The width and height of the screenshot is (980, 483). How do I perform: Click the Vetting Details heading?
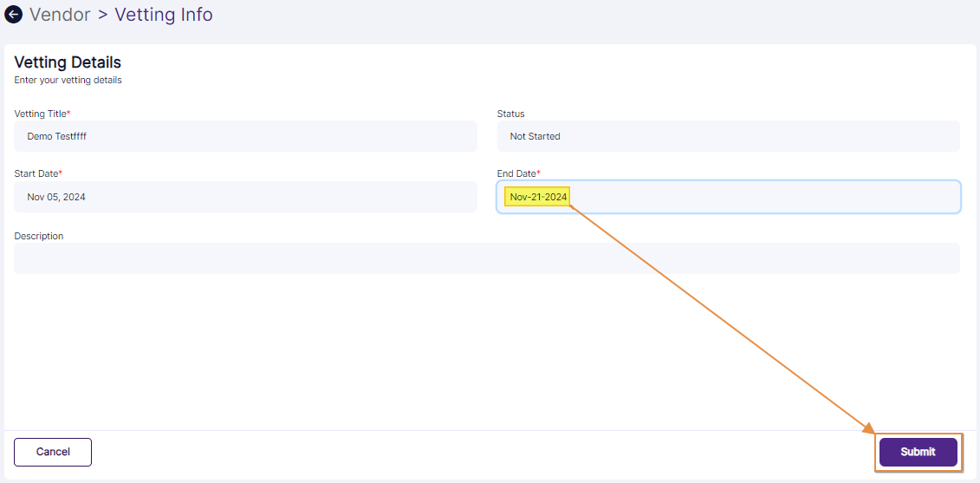(x=68, y=62)
